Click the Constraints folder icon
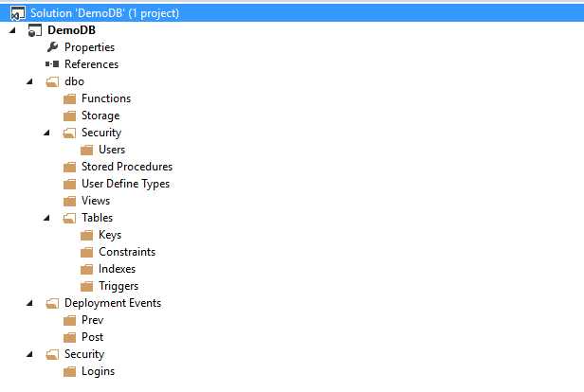Viewport: 584px width, 392px height. click(87, 253)
